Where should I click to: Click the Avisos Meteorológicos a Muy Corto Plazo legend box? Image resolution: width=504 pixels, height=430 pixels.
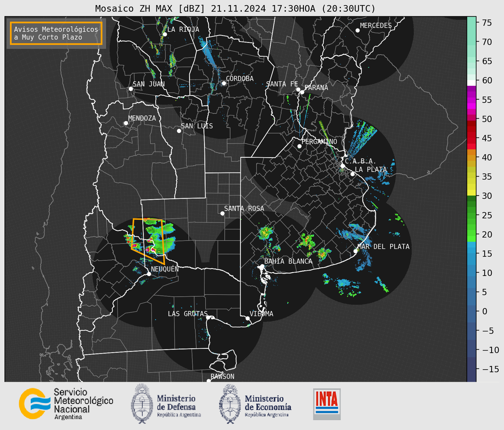coord(56,33)
